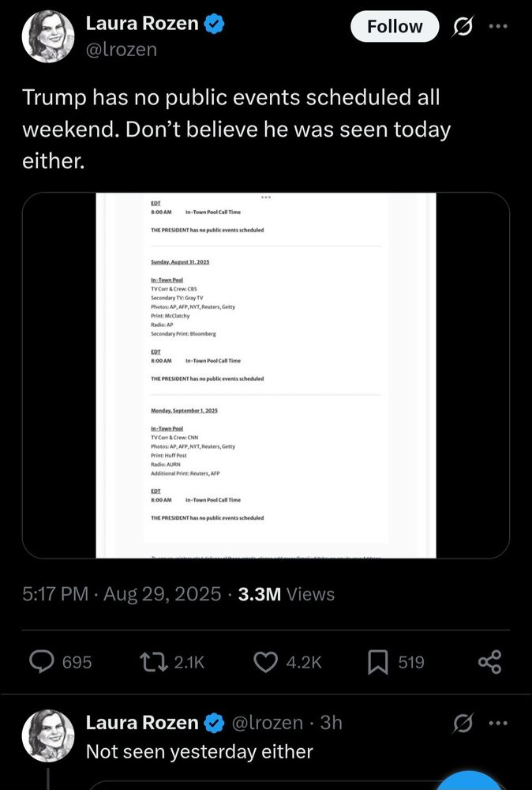Click Laura Rozen's verified badge checkmark
Screen dimensions: 532x790
(215, 22)
